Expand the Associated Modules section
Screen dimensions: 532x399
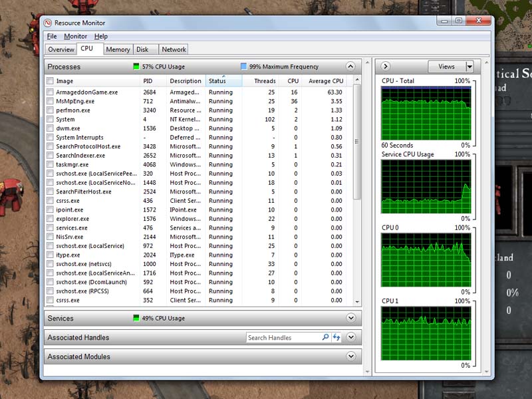(x=351, y=356)
